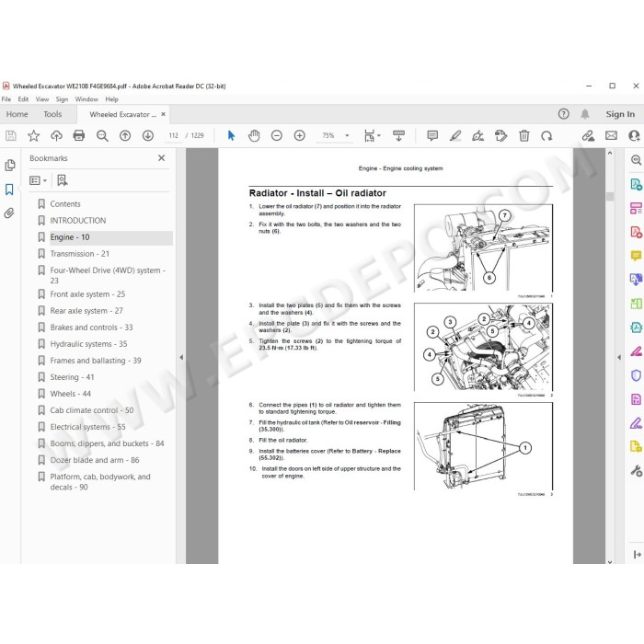Open notifications bell icon
Screen dimensions: 644x644
[x=585, y=114]
